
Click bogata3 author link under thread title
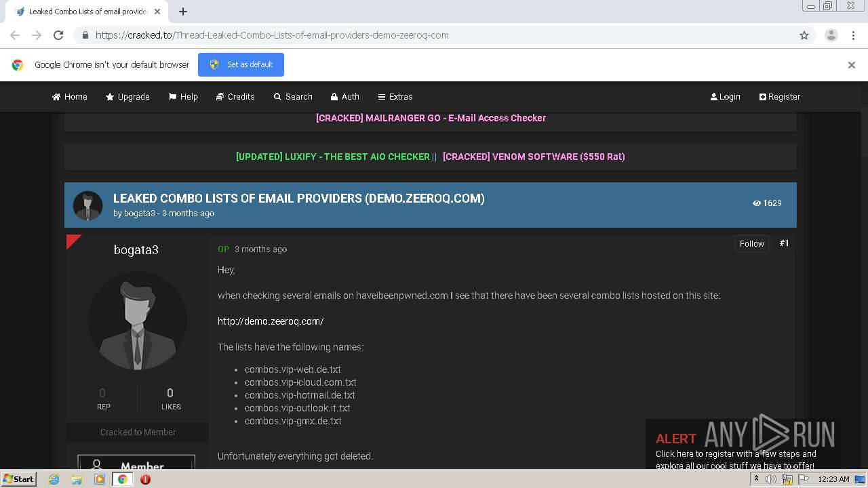pyautogui.click(x=140, y=213)
